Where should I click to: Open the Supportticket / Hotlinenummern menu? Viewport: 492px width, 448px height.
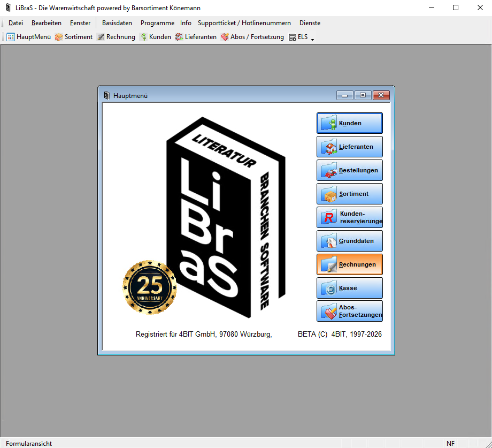(244, 23)
